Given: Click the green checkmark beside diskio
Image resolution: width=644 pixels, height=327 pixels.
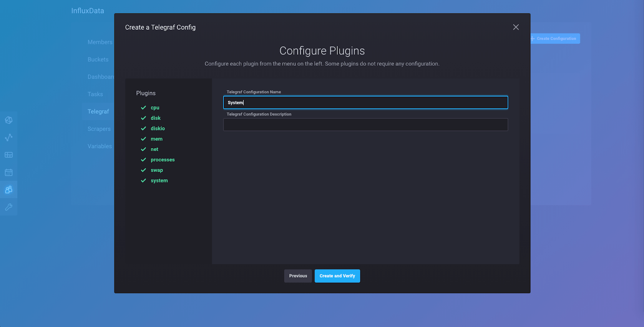Looking at the screenshot, I should [143, 128].
